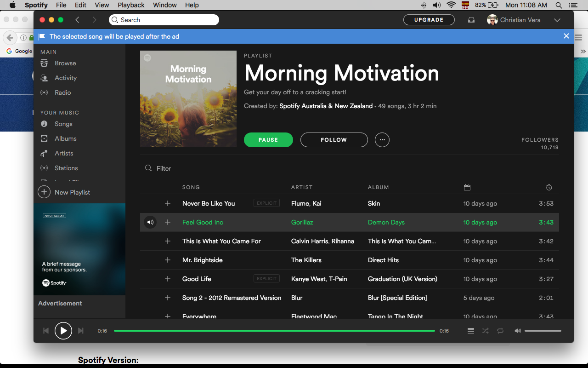Click the Bluetooth icon in the menu bar

coord(424,5)
